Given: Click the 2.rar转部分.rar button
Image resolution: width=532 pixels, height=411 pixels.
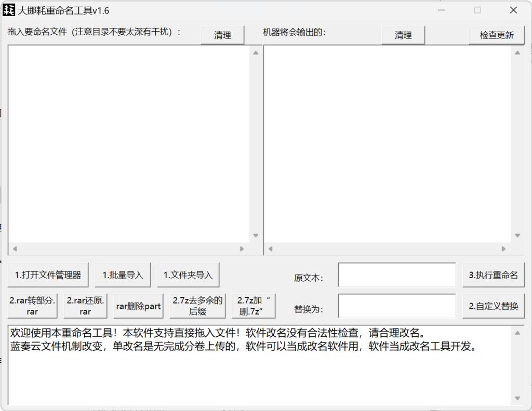Looking at the screenshot, I should [32, 306].
